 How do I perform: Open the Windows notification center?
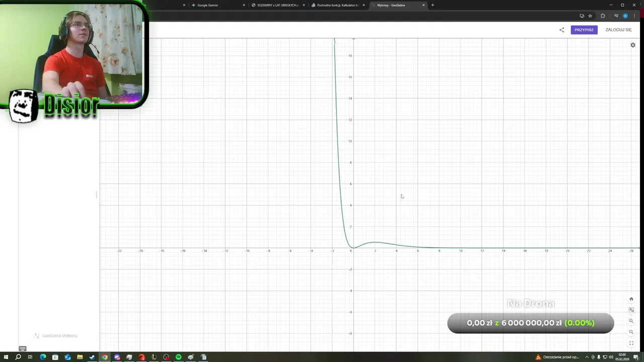pyautogui.click(x=636, y=357)
